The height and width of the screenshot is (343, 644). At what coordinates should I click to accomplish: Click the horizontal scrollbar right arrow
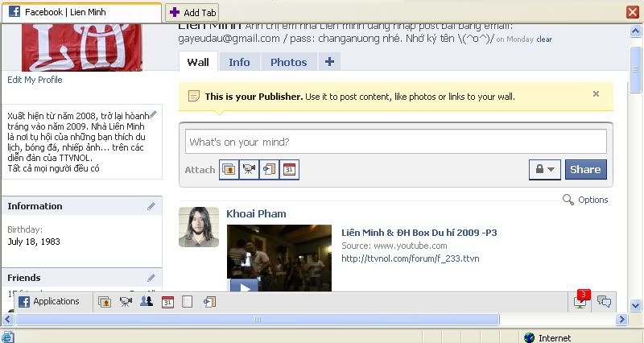(x=621, y=319)
